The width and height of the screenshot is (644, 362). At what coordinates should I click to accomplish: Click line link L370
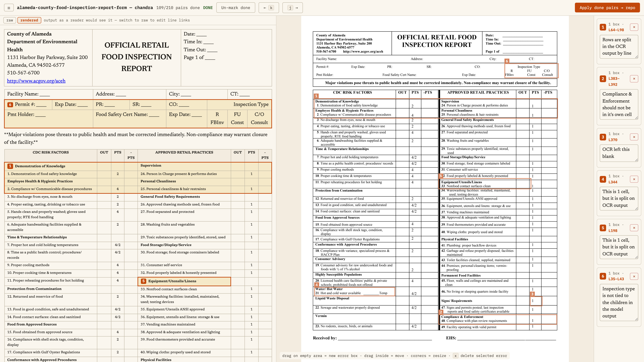(x=613, y=140)
